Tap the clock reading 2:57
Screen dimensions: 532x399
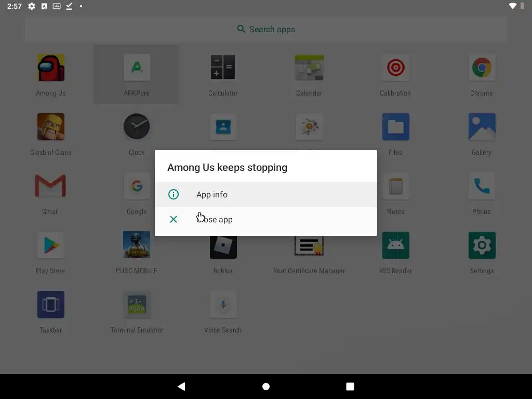pos(14,6)
